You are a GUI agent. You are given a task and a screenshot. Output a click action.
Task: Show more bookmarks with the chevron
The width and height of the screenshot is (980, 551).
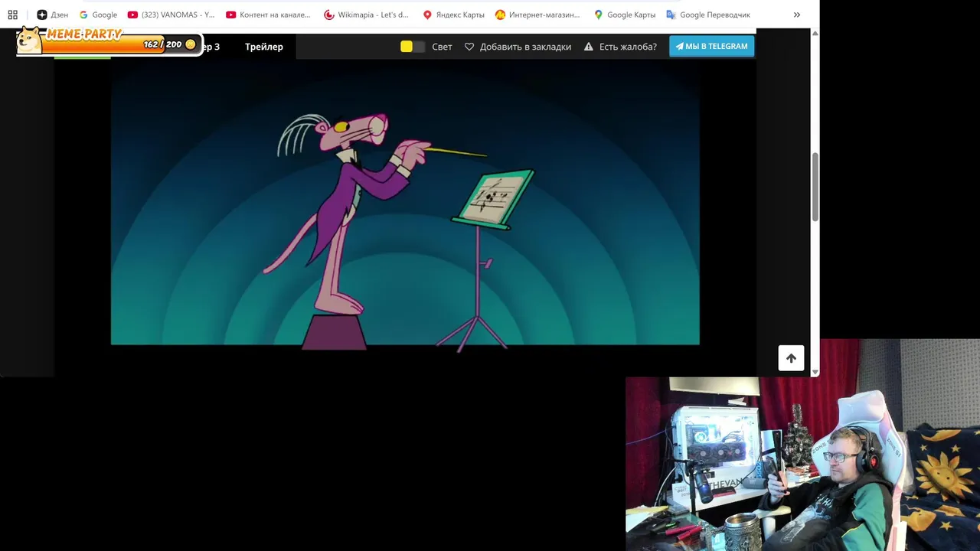click(796, 15)
